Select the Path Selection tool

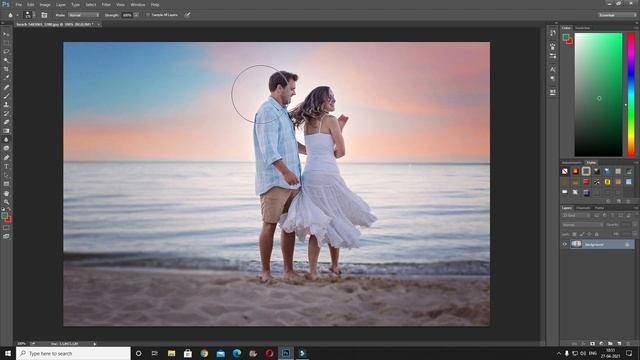pos(6,175)
